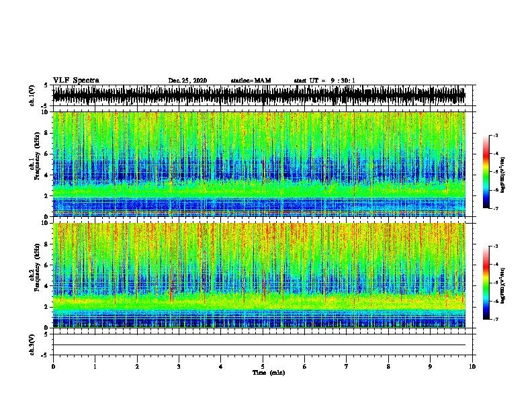Click the flat line in the ch.3(V) panel

[x=259, y=345]
